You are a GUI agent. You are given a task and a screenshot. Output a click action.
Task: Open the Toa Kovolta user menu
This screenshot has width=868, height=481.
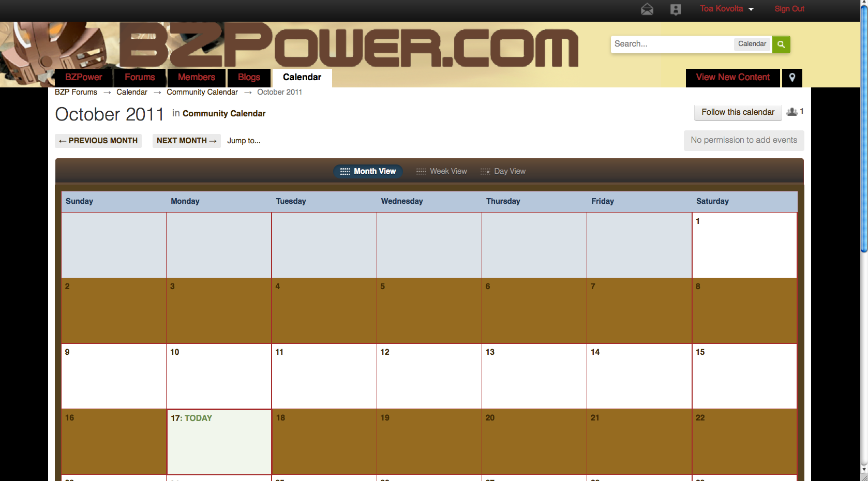pos(726,9)
